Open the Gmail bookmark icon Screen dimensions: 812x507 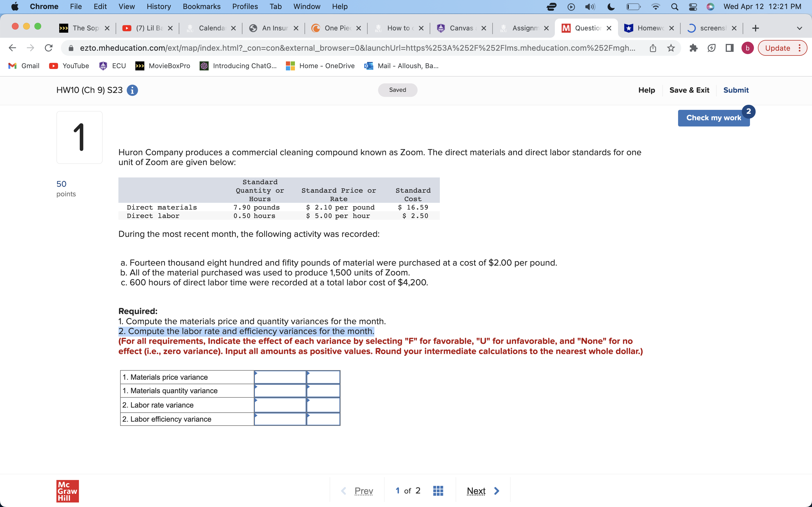coord(12,66)
